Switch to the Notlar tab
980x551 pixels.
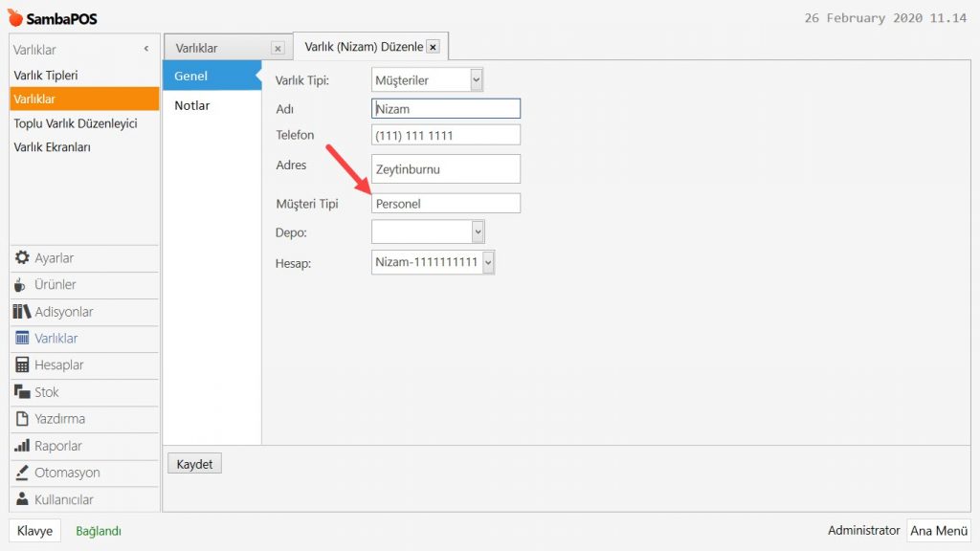[x=192, y=105]
